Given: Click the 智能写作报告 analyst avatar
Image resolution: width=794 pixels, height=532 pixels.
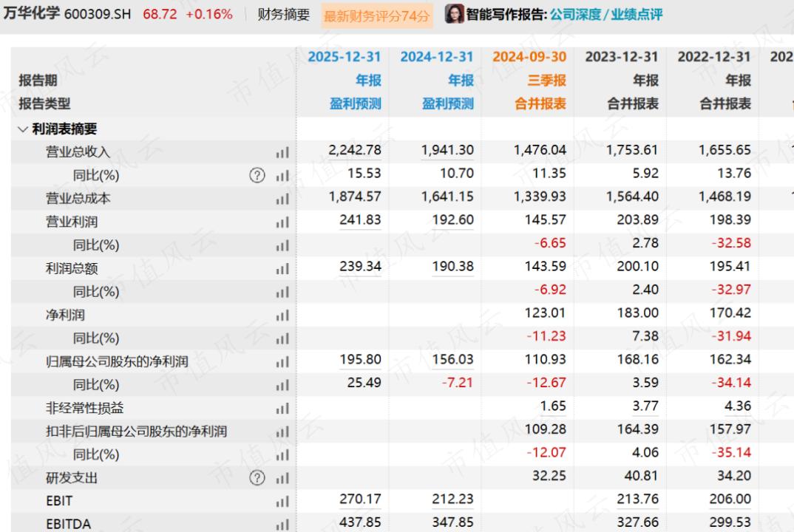Looking at the screenshot, I should point(454,14).
